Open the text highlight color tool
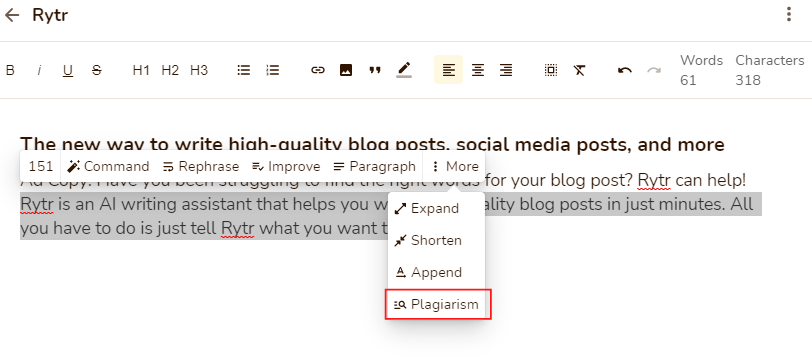Viewport: 812px width, 362px height. tap(404, 70)
